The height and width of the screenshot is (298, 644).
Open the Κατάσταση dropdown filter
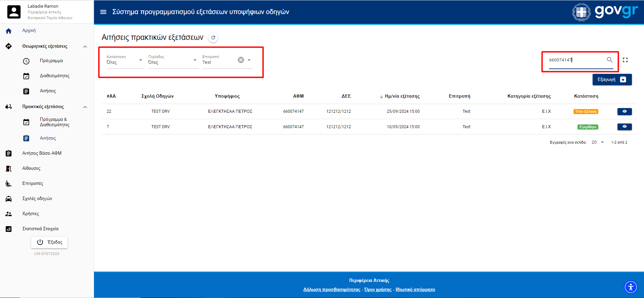pos(125,60)
